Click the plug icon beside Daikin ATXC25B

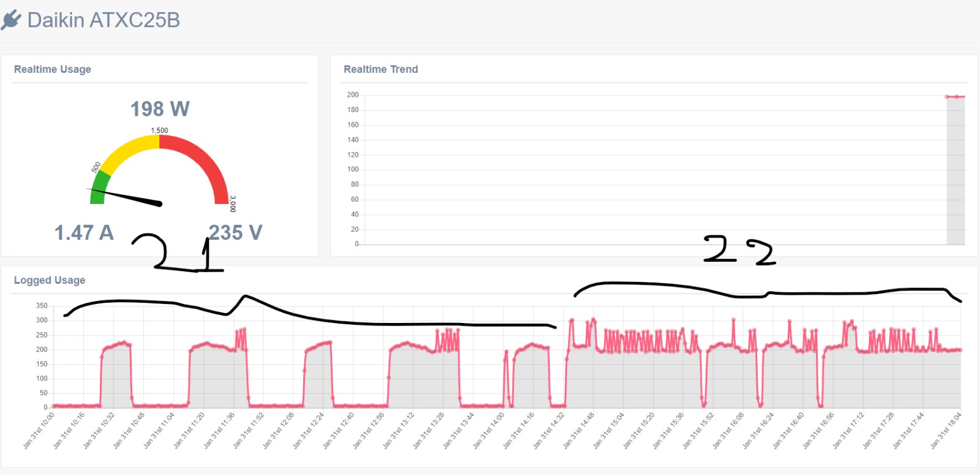tap(11, 20)
